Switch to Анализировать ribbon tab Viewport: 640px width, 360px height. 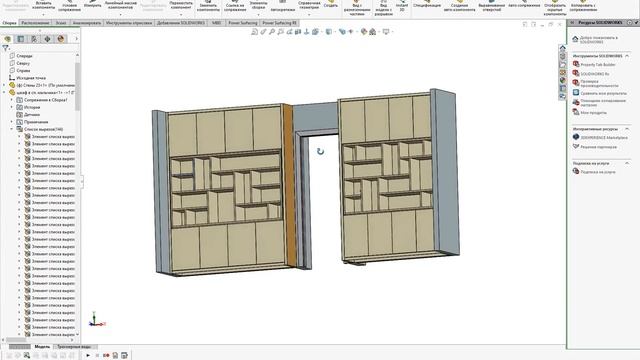tap(87, 23)
